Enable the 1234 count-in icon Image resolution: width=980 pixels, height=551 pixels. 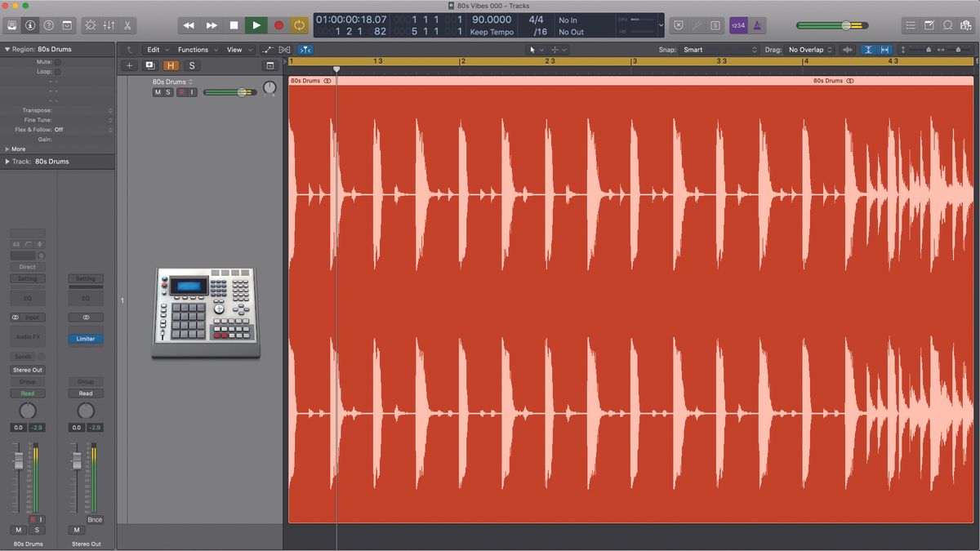coord(737,25)
